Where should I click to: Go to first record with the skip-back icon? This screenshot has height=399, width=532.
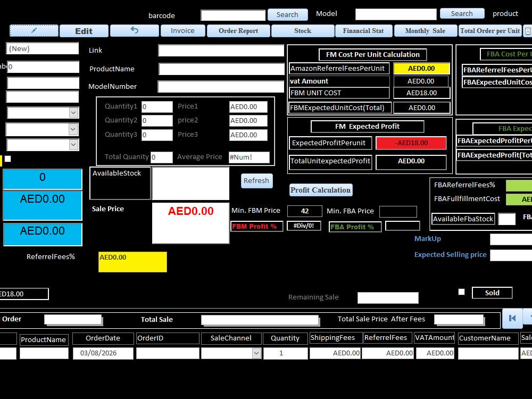tap(512, 318)
